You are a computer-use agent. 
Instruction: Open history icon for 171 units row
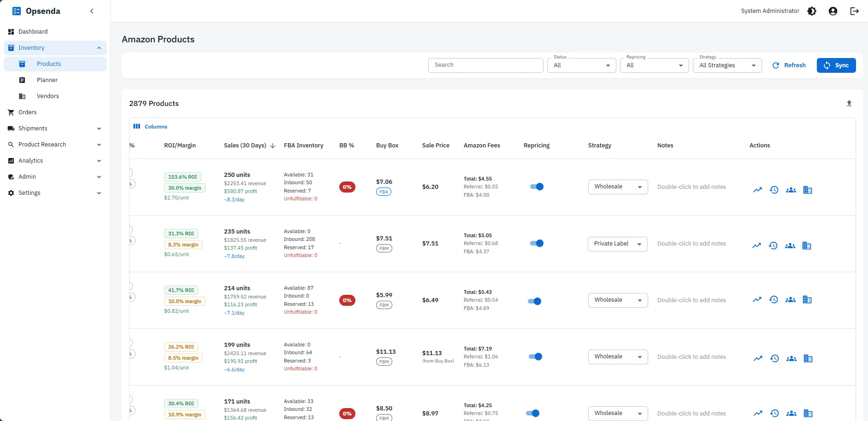coord(774,413)
